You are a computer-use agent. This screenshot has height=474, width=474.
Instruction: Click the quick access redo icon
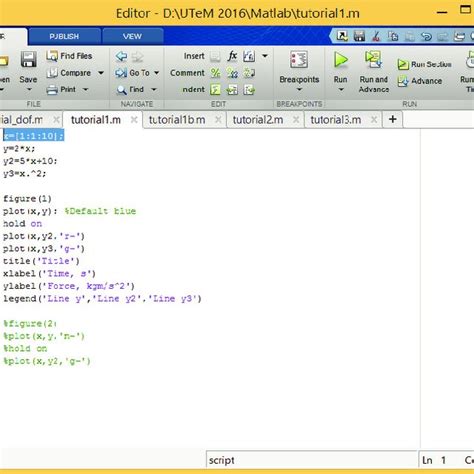click(443, 36)
